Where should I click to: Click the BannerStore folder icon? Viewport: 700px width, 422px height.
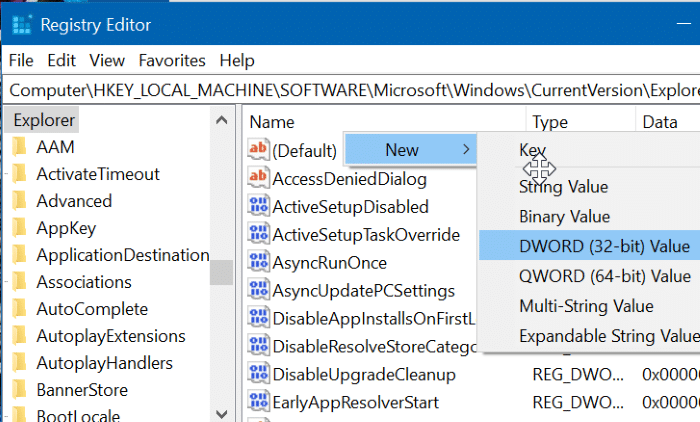click(x=20, y=390)
